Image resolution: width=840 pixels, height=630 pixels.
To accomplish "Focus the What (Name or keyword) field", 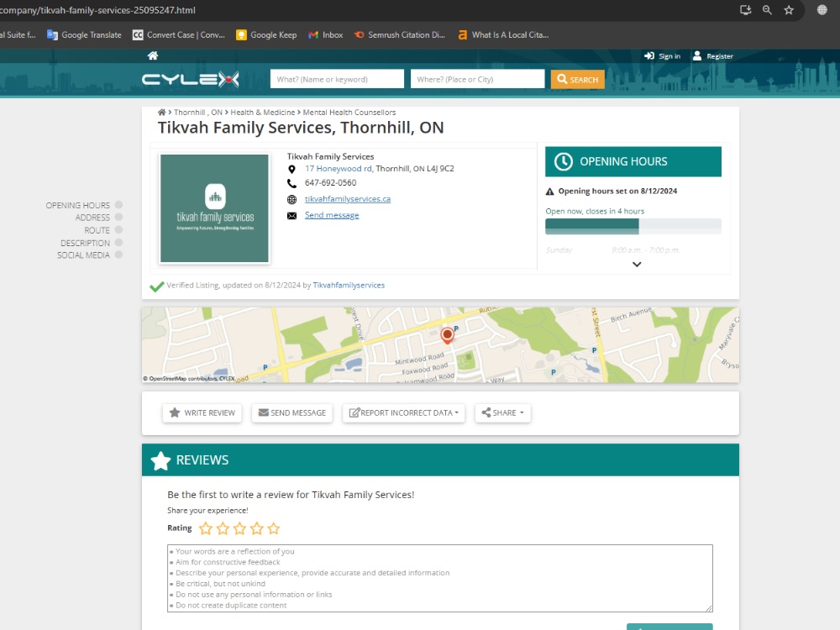I will 337,79.
